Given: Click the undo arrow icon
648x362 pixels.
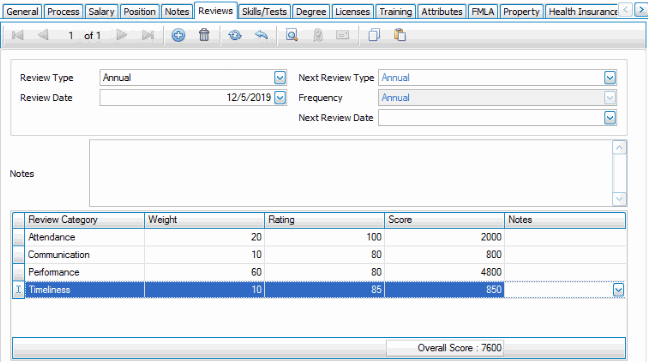Looking at the screenshot, I should point(261,36).
